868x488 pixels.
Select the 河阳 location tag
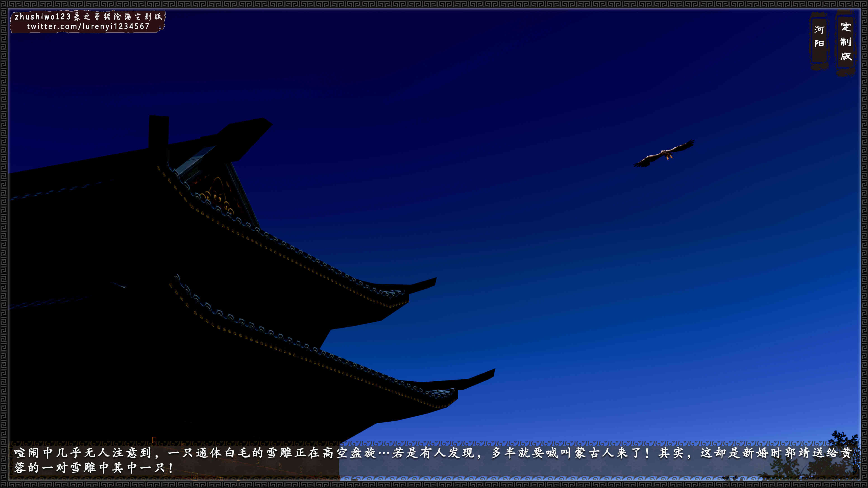coord(819,36)
